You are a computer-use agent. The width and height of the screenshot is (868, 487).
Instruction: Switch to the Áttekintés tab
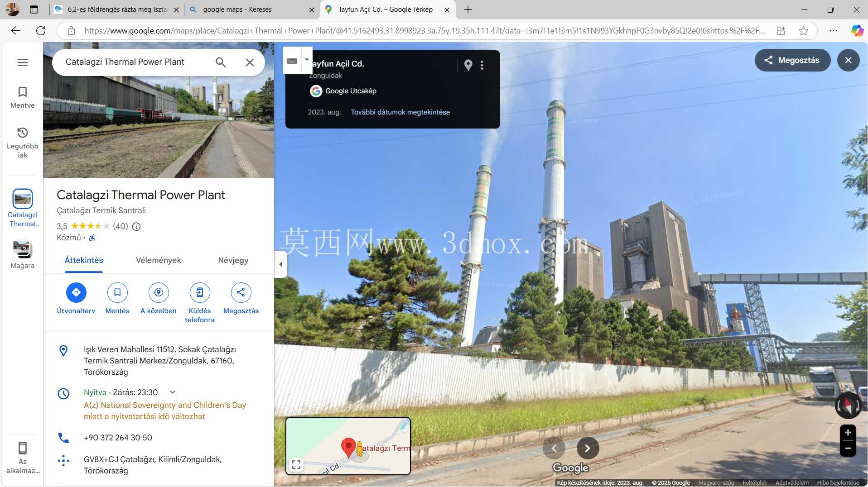coord(84,260)
